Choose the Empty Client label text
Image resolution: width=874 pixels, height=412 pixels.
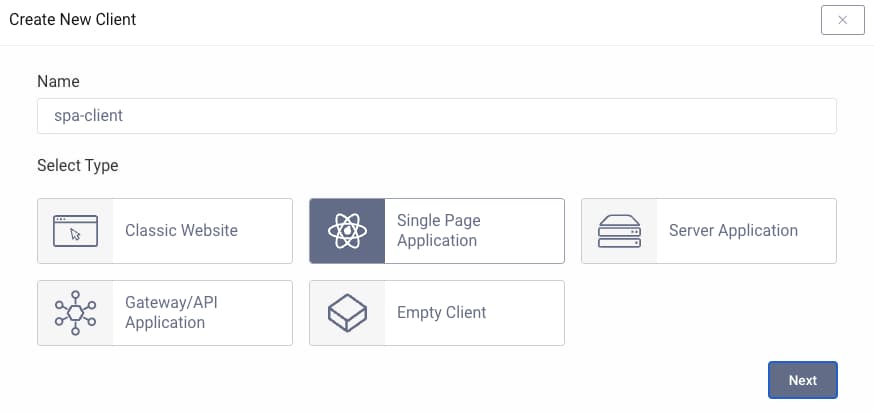[x=441, y=313]
